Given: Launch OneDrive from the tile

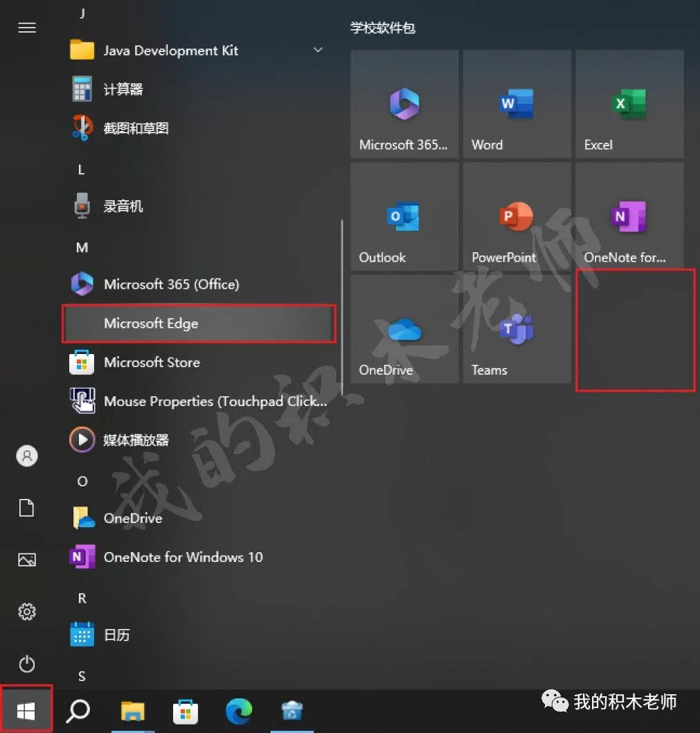Looking at the screenshot, I should point(404,329).
